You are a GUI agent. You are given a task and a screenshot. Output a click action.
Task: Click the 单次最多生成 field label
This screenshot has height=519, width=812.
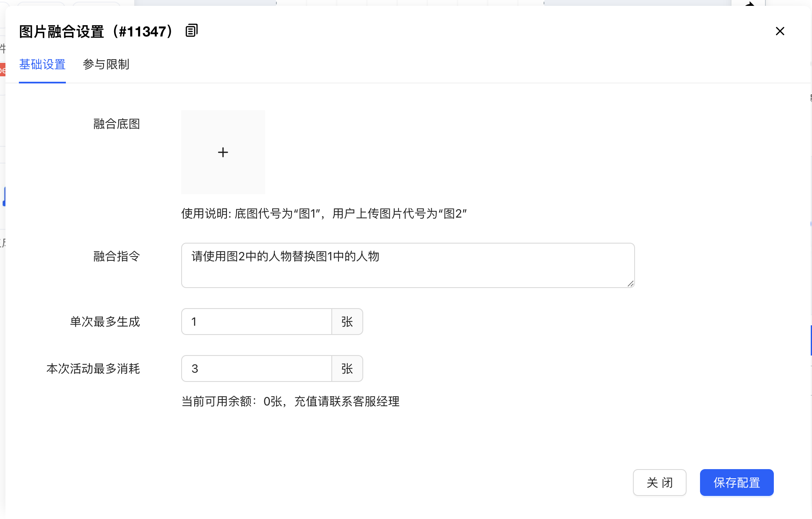105,322
